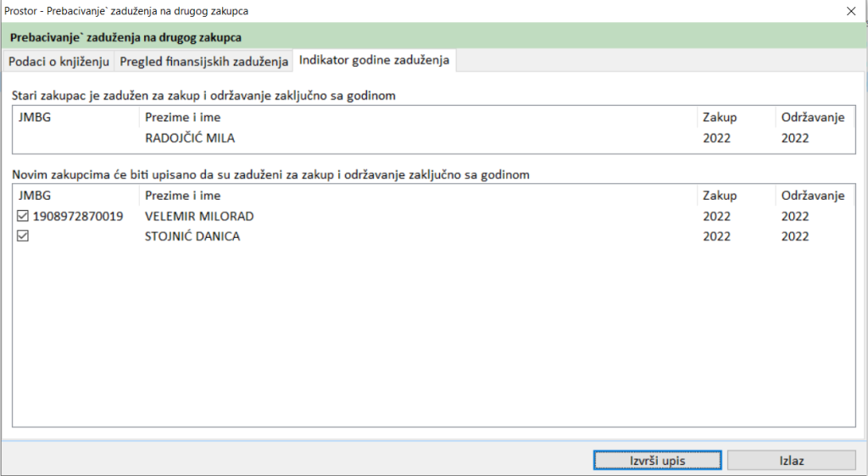
Task: Select the STOJNIĆ DANICA name cell
Action: click(x=192, y=237)
